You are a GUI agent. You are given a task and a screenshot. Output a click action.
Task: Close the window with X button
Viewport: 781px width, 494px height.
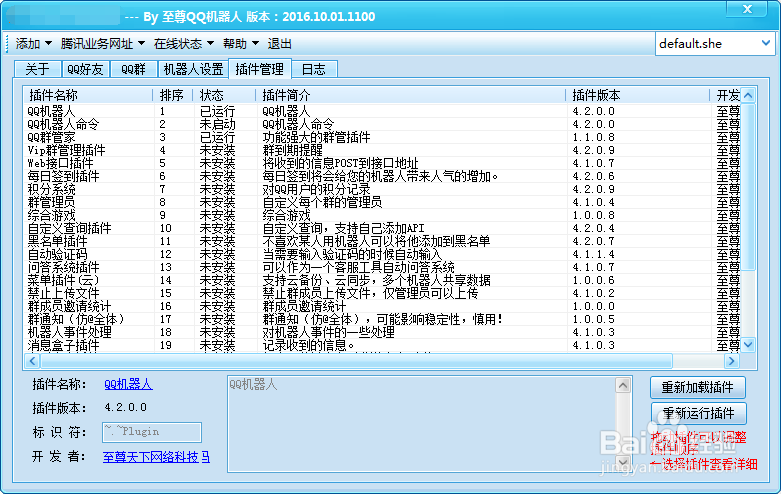[x=747, y=9]
